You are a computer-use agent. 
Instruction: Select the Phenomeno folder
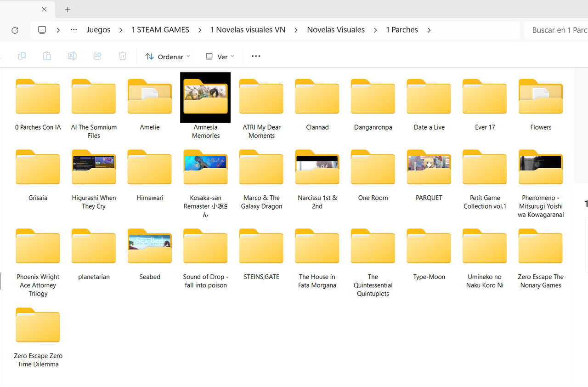(x=541, y=167)
